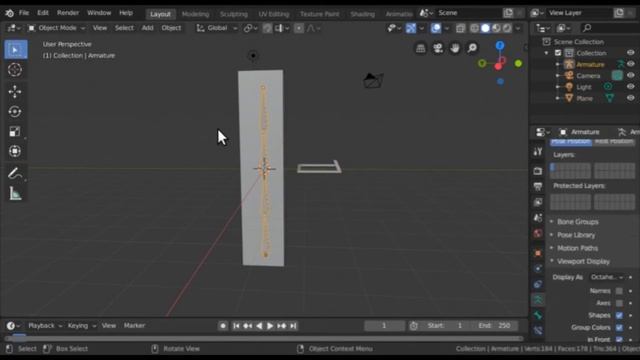Image resolution: width=640 pixels, height=360 pixels.
Task: Select the Annotate tool
Action: click(15, 173)
